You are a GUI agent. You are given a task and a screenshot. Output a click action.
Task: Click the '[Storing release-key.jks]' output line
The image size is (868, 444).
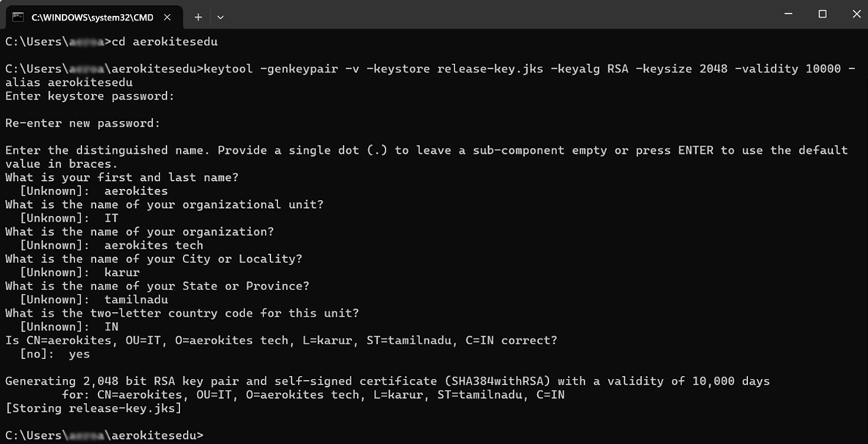coord(93,409)
